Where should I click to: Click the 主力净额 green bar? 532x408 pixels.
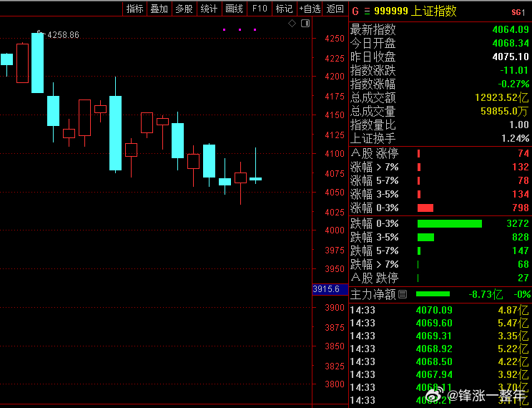(433, 294)
